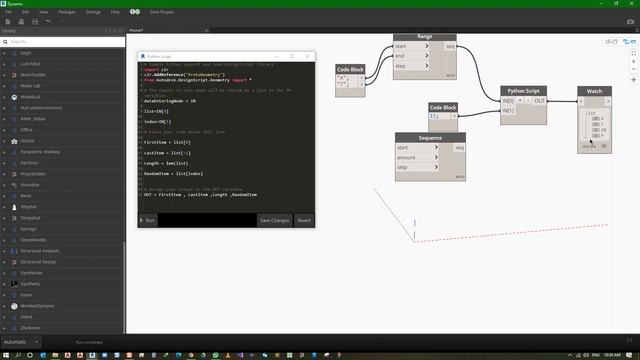Click the Windows taskbar search icon
The height and width of the screenshot is (360, 640).
18,355
